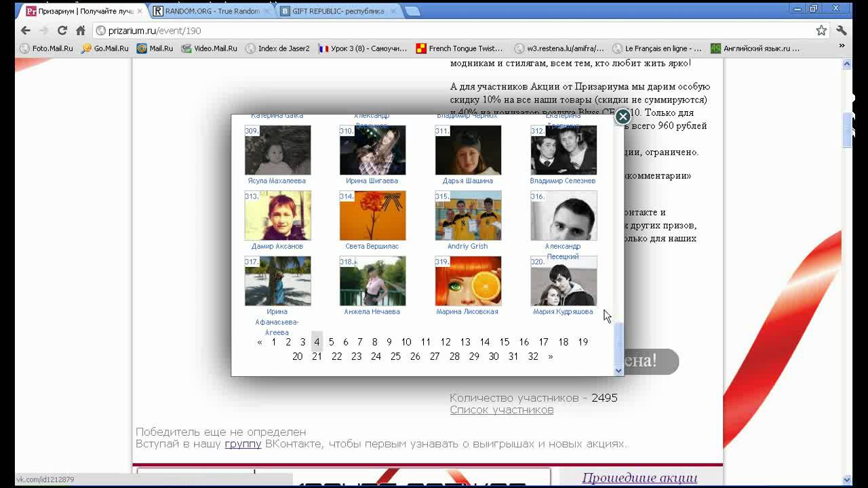Viewport: 868px width, 488px height.
Task: Click the name link Дарья Шашина
Action: [467, 181]
